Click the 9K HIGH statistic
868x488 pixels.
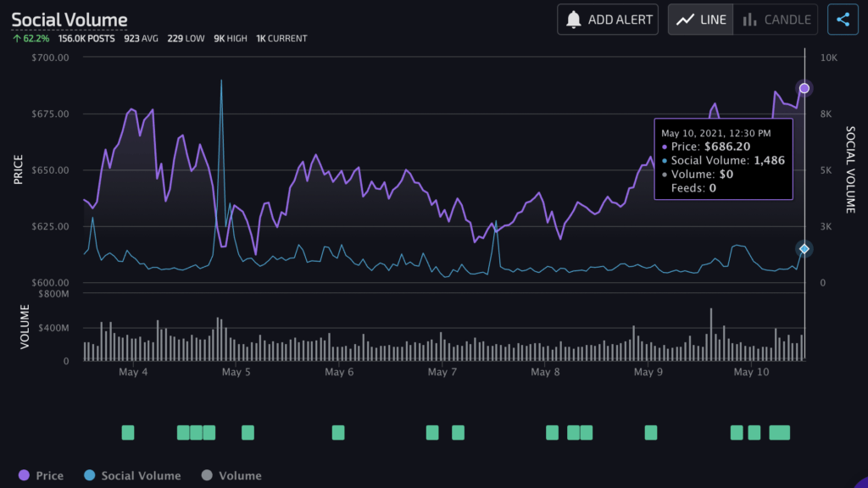[231, 38]
